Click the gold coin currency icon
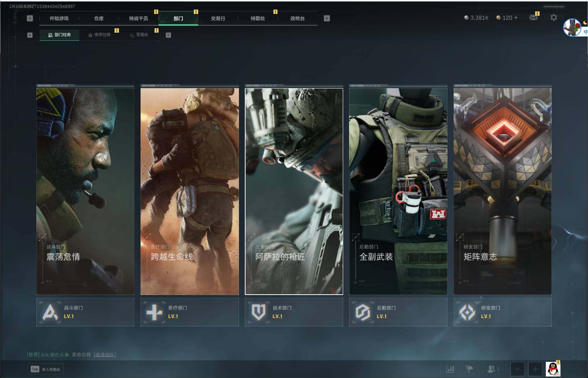Screen dimensions: 588x378 tap(498, 18)
